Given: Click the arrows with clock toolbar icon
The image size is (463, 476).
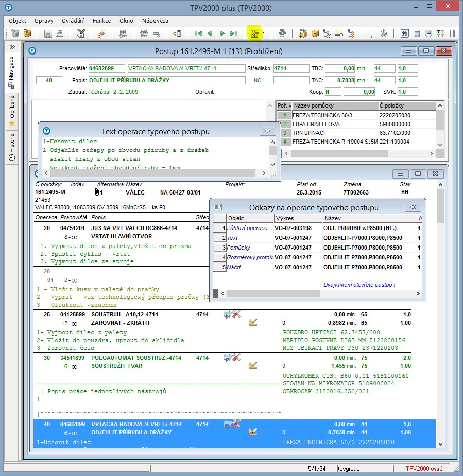Looking at the screenshot, I should [x=339, y=33].
